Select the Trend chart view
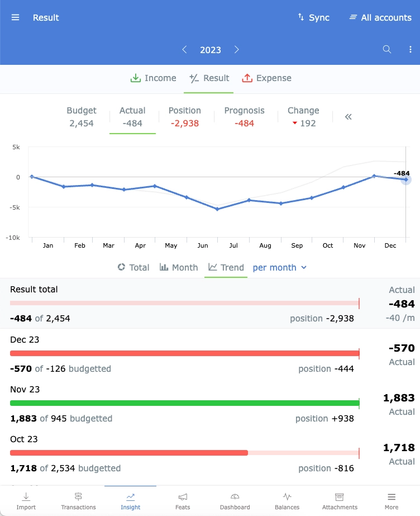420x516 pixels. [226, 267]
